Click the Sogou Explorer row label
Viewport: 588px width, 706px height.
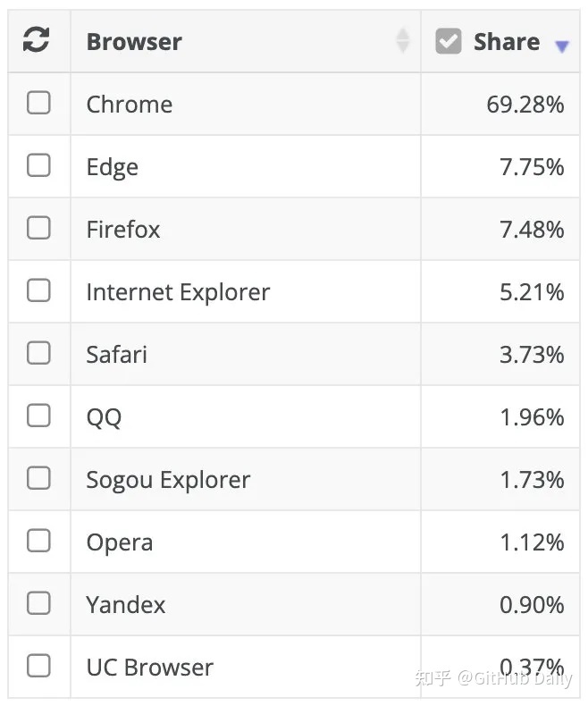168,481
